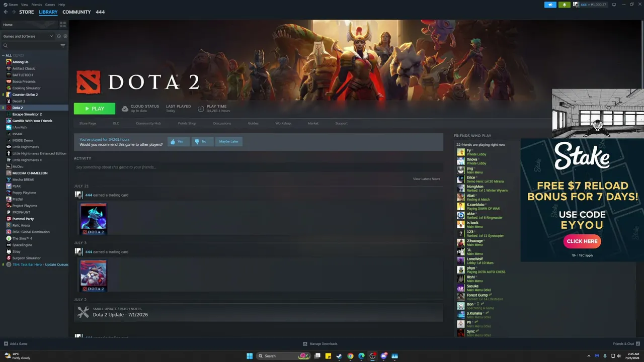Open the View menu
Image resolution: width=644 pixels, height=362 pixels.
click(x=24, y=5)
